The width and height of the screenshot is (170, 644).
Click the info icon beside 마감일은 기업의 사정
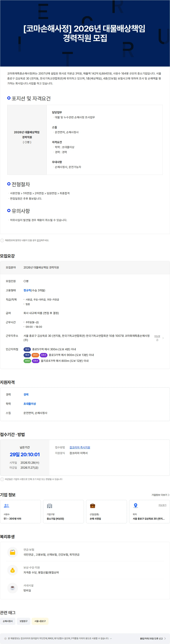click(x=2, y=479)
